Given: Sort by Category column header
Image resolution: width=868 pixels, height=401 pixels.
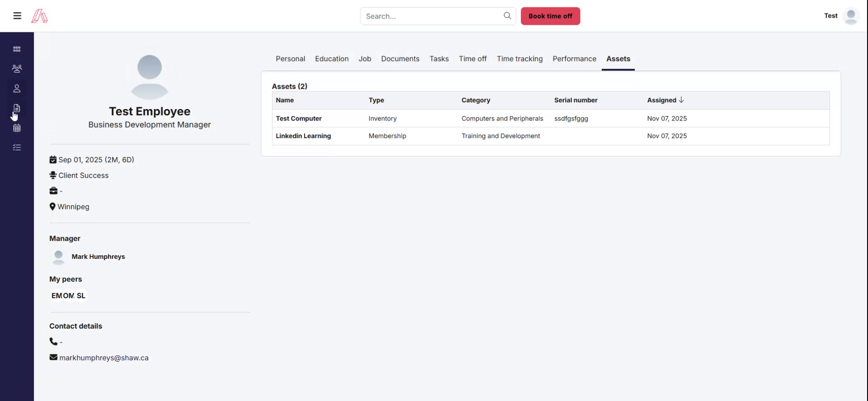Looking at the screenshot, I should coord(476,100).
